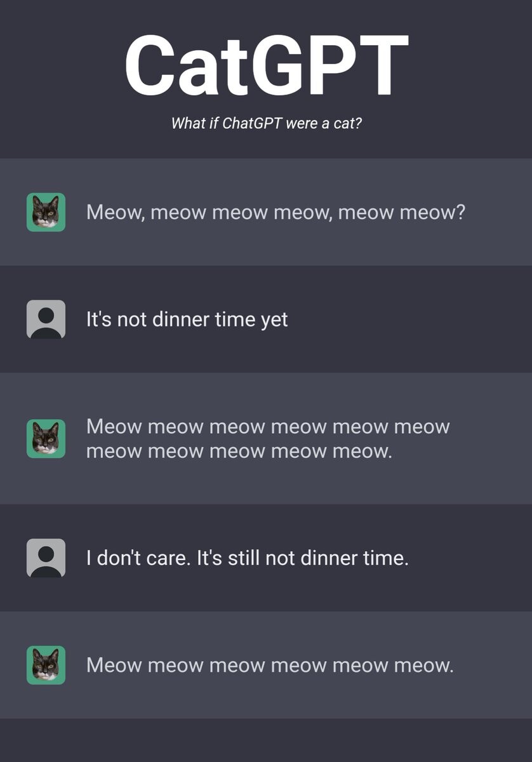Select the user avatar next to "It's not dinner time yet"
This screenshot has width=532, height=762.
tap(46, 319)
